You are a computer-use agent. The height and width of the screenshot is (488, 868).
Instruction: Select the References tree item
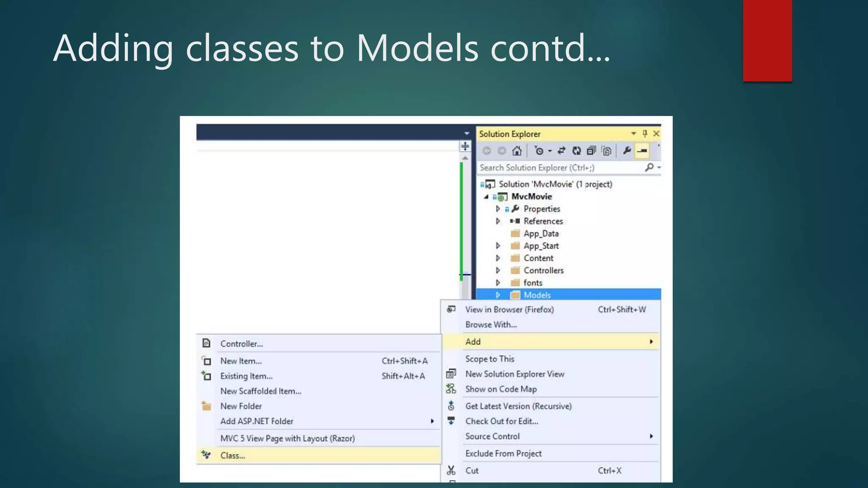coord(543,221)
